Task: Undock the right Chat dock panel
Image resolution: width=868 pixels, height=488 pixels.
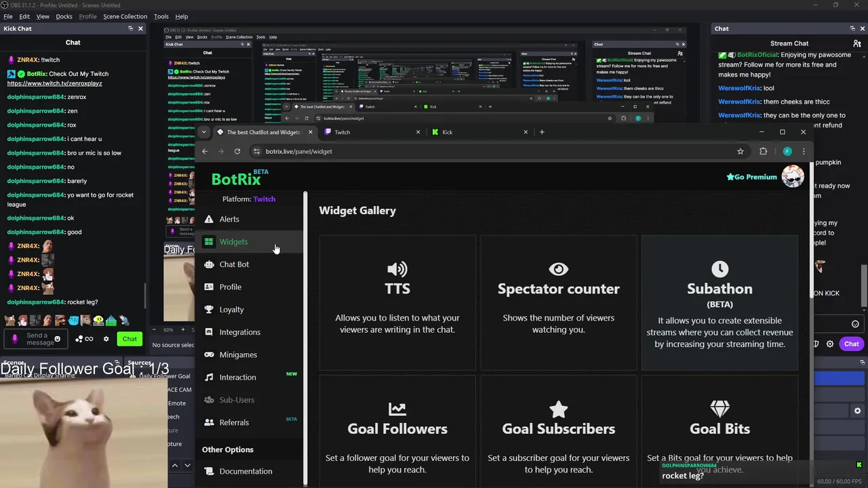Action: [852, 28]
